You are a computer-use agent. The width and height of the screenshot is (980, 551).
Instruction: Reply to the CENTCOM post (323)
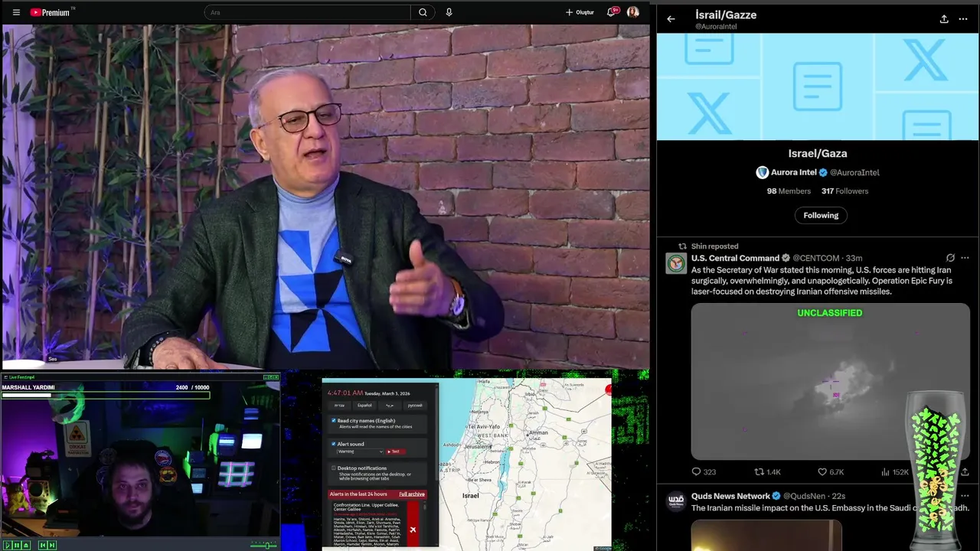[704, 472]
